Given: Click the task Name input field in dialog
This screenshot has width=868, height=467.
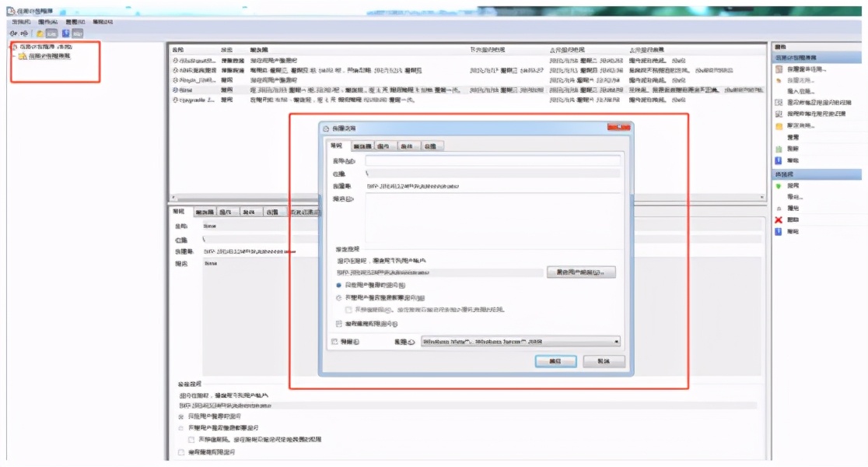Looking at the screenshot, I should 492,161.
